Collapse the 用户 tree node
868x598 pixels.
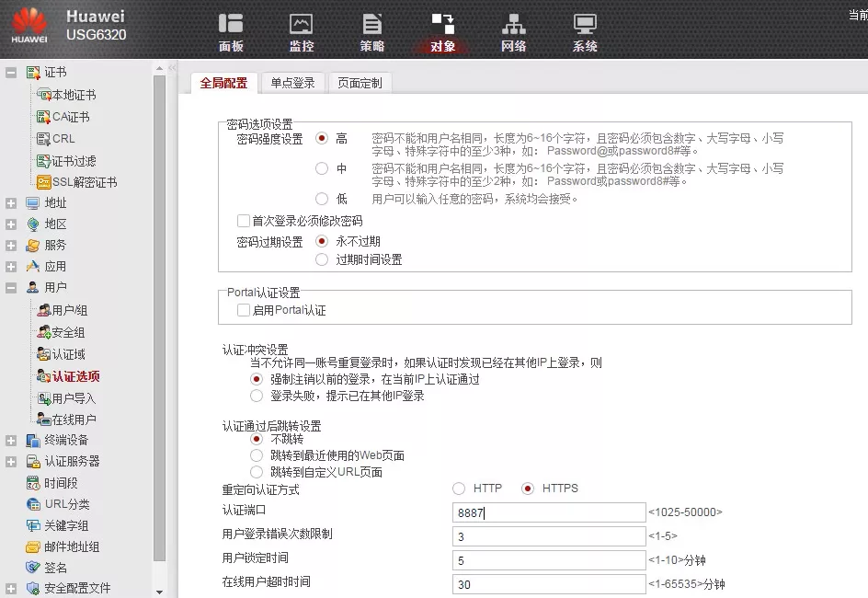point(11,288)
